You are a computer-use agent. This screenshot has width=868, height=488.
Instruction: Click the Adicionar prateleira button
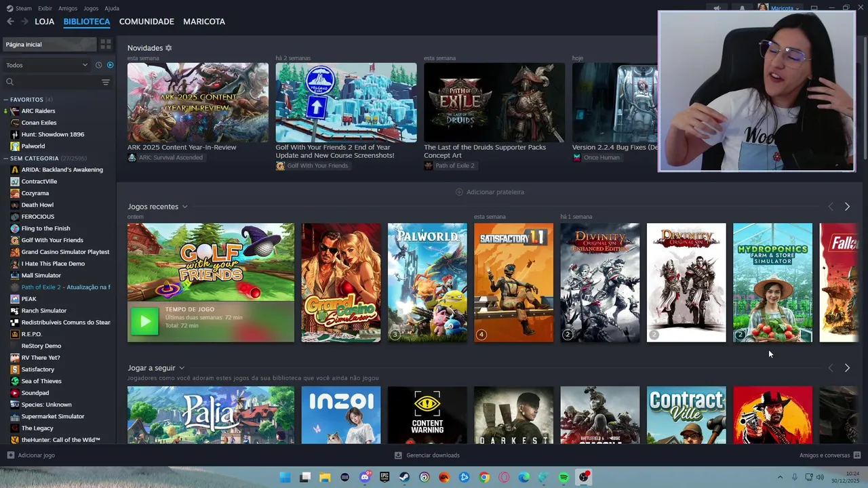(490, 192)
